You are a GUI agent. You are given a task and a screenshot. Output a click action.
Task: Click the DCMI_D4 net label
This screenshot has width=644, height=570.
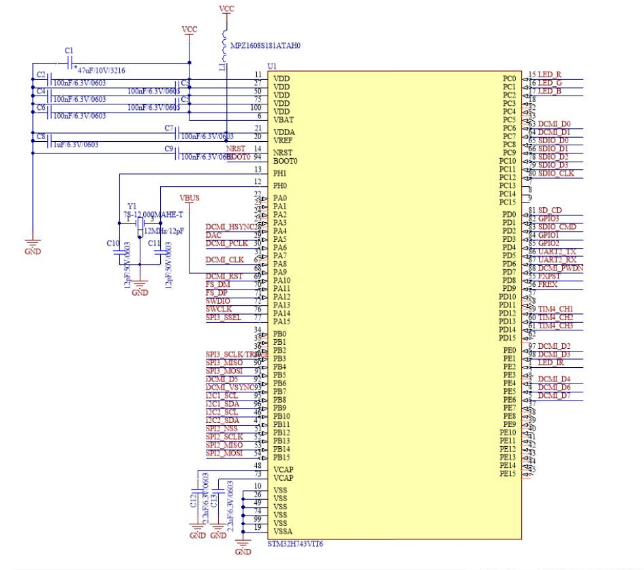[554, 379]
